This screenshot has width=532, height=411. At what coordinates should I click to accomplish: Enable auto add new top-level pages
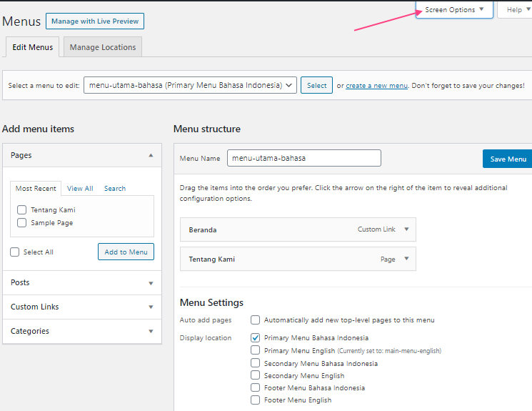coord(255,320)
